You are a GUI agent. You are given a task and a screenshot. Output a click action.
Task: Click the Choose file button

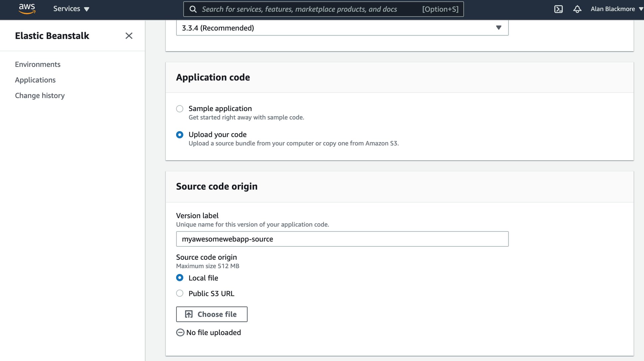coord(212,314)
